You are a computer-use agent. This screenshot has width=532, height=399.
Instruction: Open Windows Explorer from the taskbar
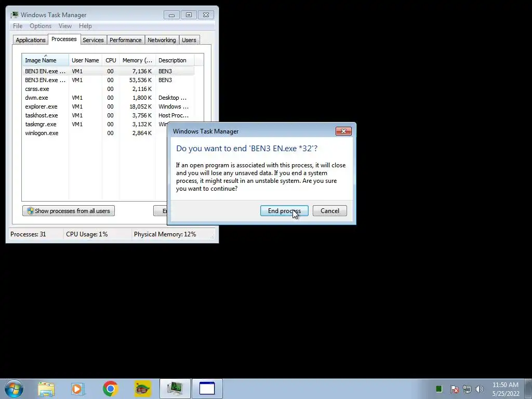tap(46, 389)
